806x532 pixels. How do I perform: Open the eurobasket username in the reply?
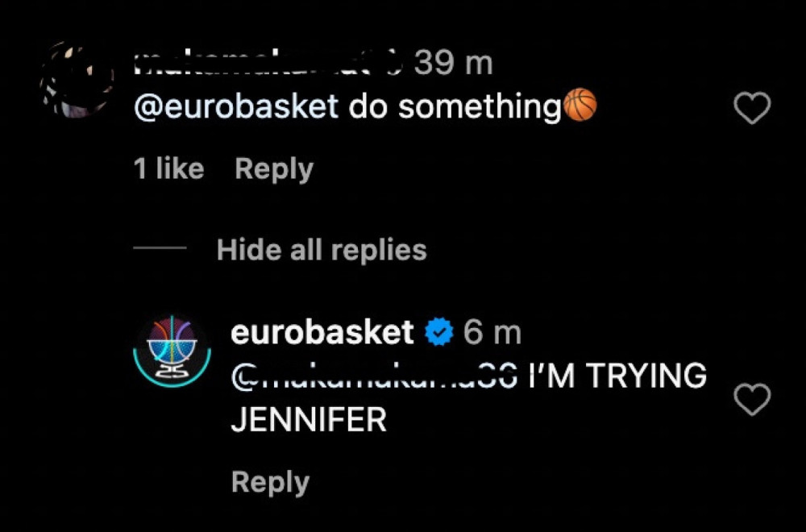(x=322, y=332)
